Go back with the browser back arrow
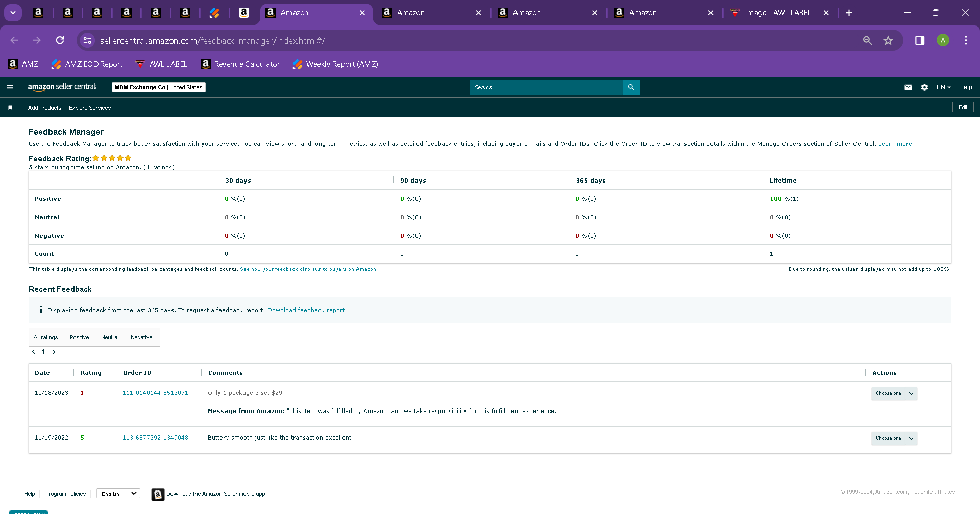Viewport: 980px width, 514px height. 14,40
